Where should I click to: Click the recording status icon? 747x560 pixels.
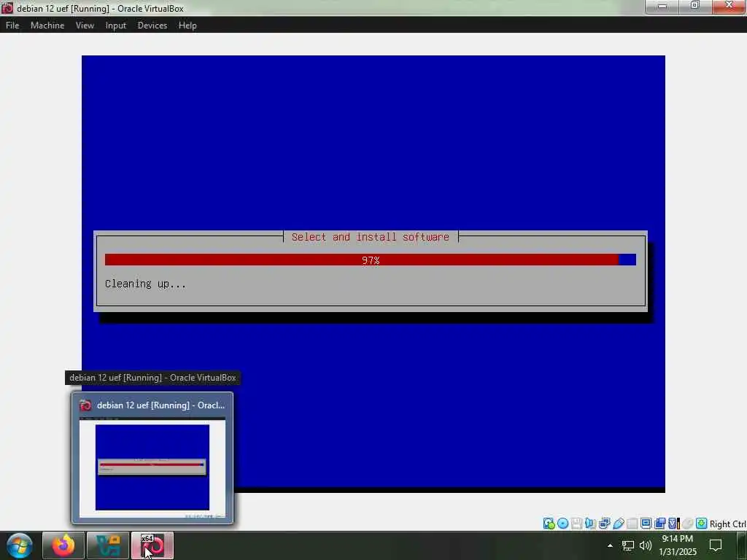pyautogui.click(x=659, y=524)
